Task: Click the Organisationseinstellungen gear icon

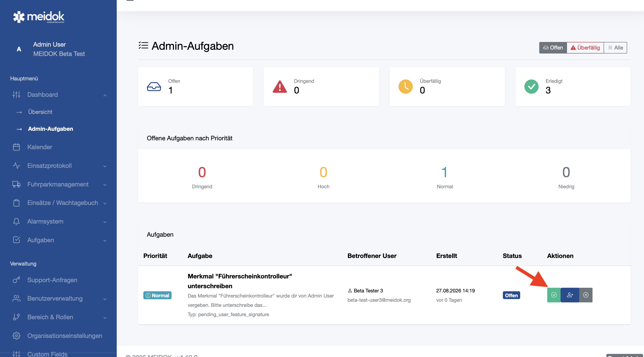Action: 16,336
